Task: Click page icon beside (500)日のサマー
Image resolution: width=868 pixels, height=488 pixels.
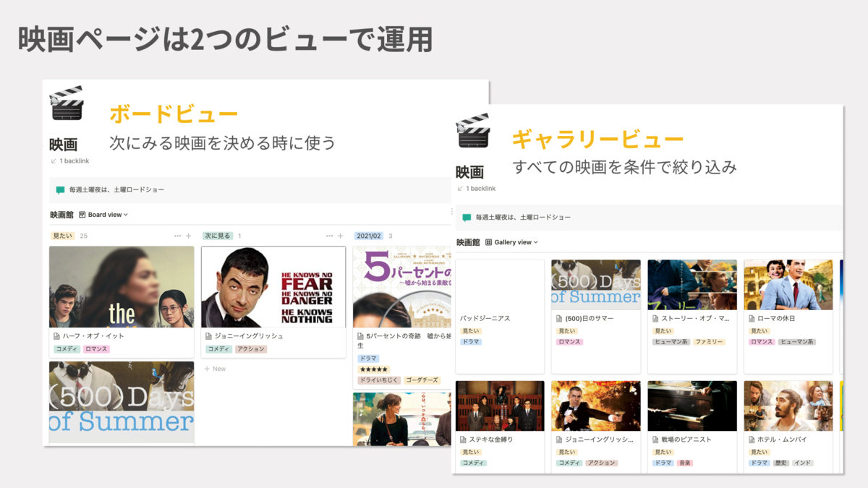Action: click(559, 319)
